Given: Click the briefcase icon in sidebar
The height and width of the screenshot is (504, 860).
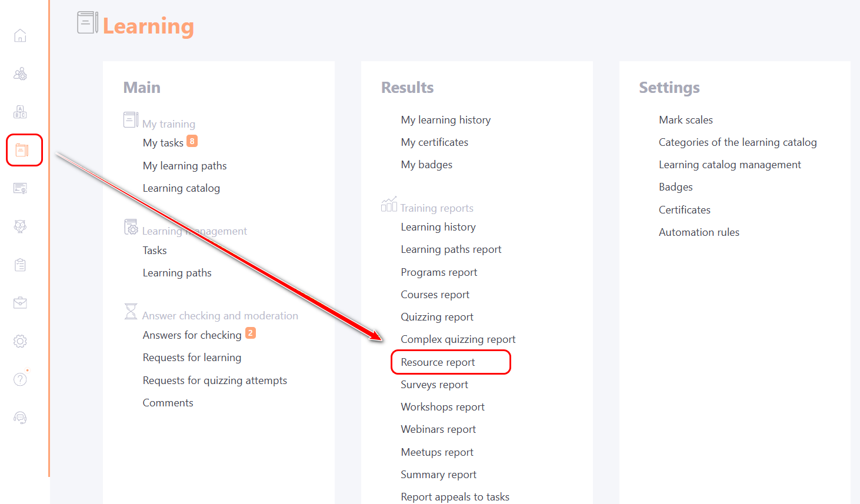Looking at the screenshot, I should pos(20,303).
